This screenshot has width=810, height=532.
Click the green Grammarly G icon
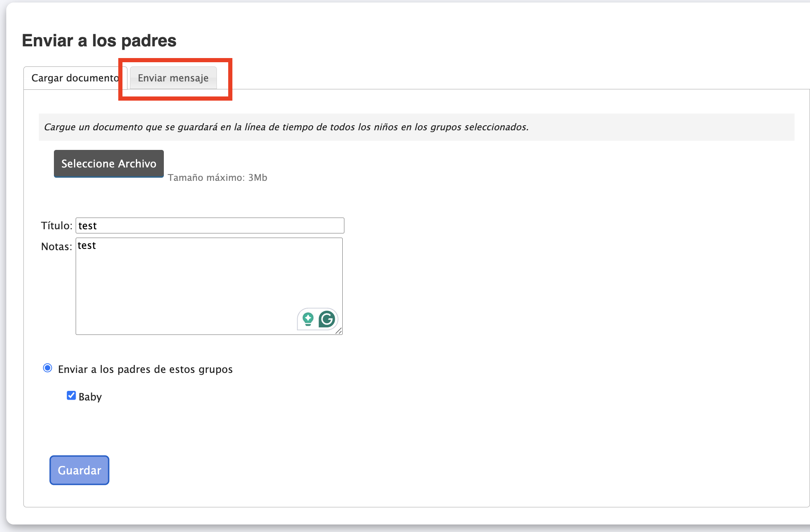tap(327, 319)
